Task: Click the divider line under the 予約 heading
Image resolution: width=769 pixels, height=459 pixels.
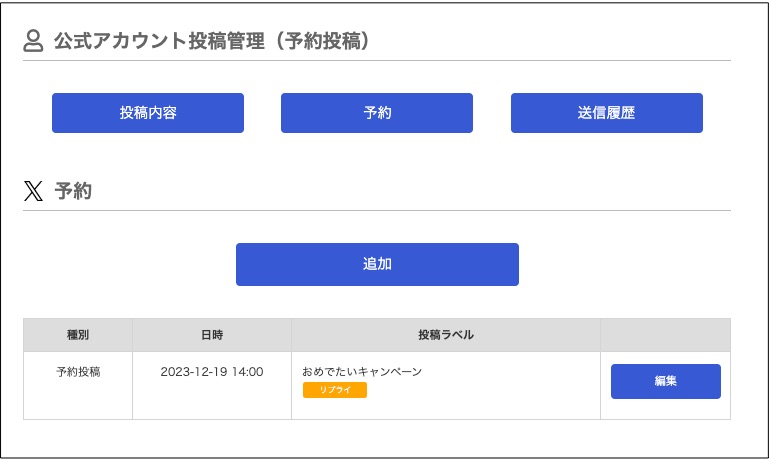Action: tap(377, 211)
